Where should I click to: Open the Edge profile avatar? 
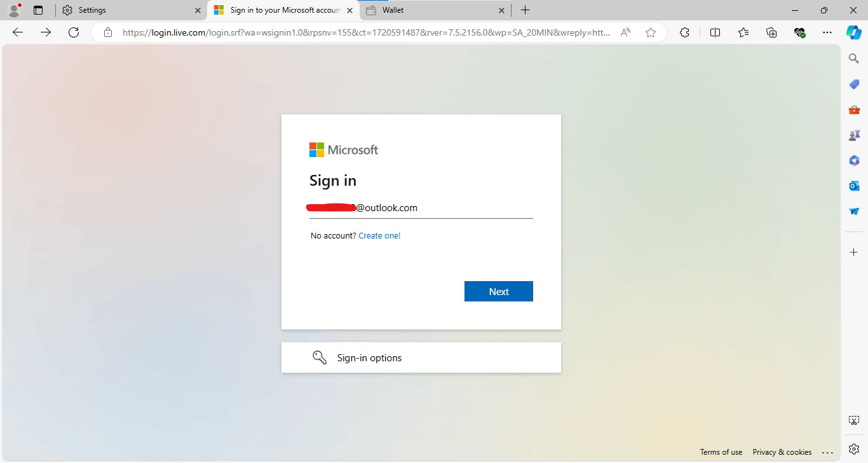pyautogui.click(x=14, y=10)
